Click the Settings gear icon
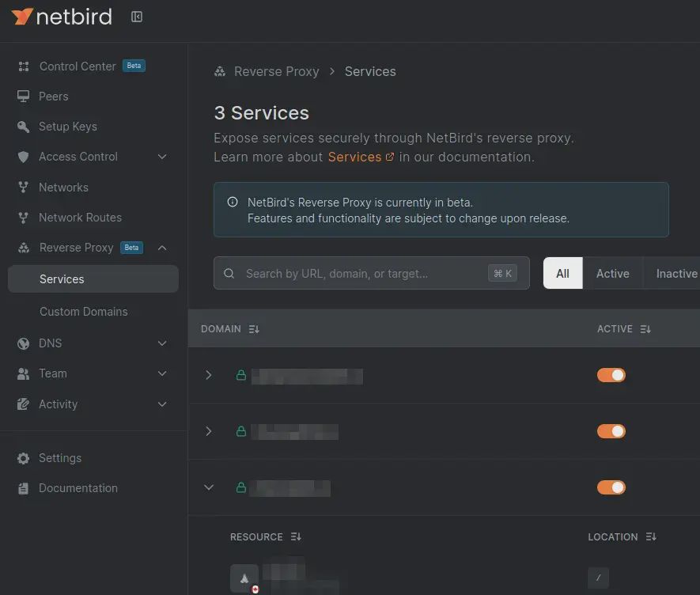Viewport: 700px width, 595px height. pyautogui.click(x=24, y=458)
